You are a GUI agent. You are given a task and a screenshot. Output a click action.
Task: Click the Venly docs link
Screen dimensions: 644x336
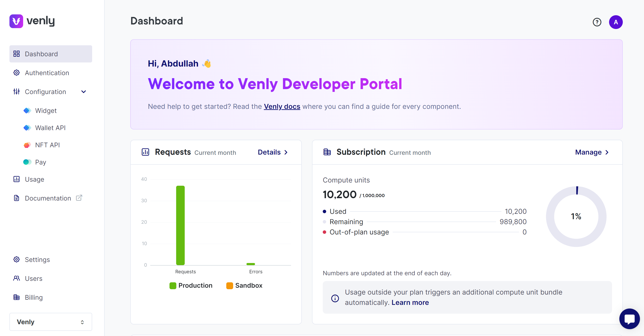pos(282,106)
